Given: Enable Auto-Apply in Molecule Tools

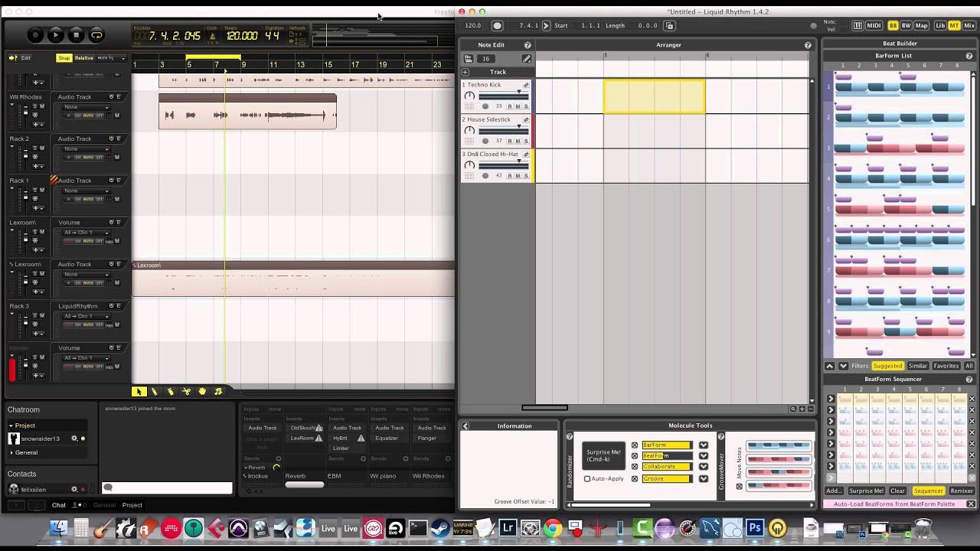Looking at the screenshot, I should click(x=586, y=478).
